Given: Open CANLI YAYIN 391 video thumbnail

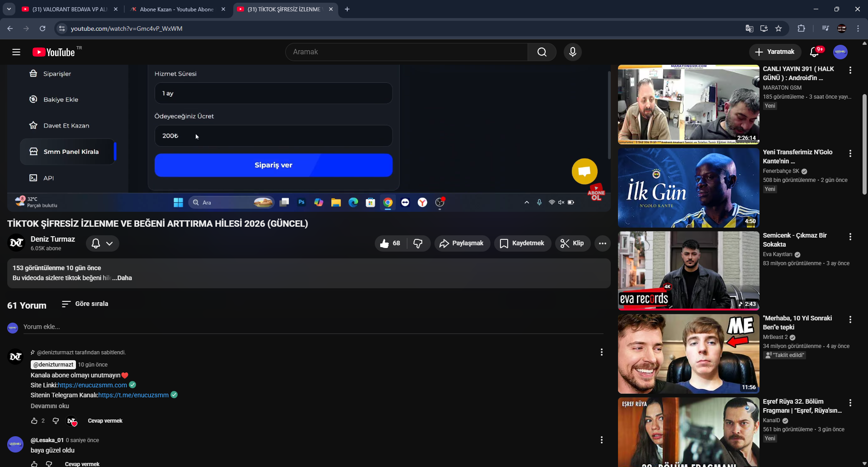Looking at the screenshot, I should click(689, 105).
